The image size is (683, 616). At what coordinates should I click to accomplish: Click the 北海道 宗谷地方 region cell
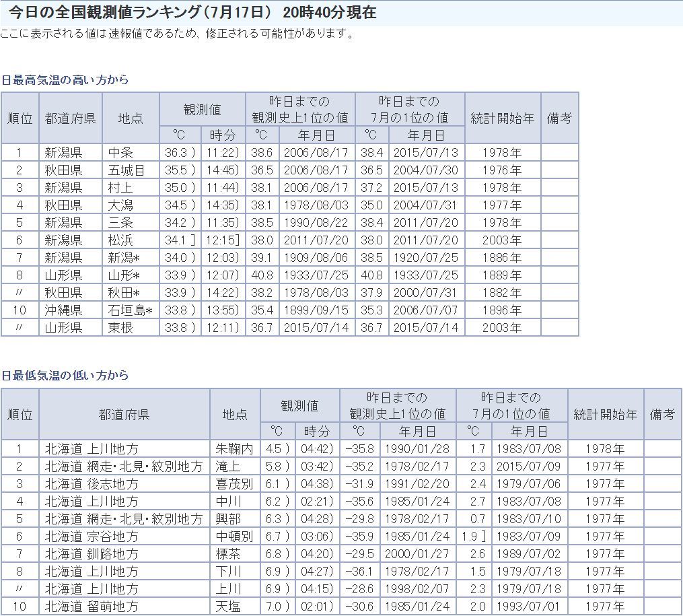(x=92, y=537)
